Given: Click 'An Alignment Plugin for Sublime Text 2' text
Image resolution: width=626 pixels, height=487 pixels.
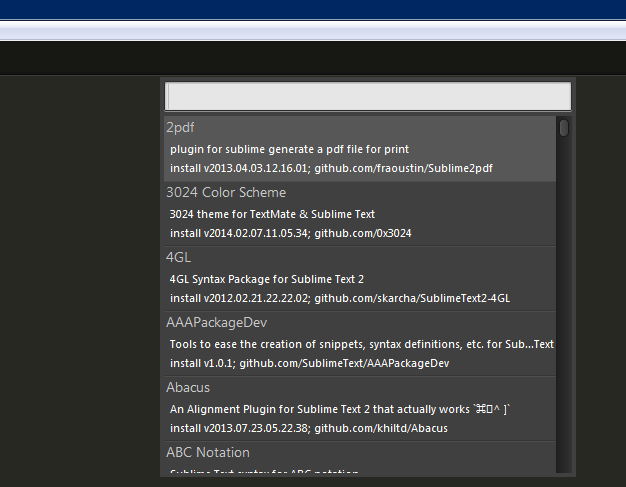Looking at the screenshot, I should tap(340, 410).
